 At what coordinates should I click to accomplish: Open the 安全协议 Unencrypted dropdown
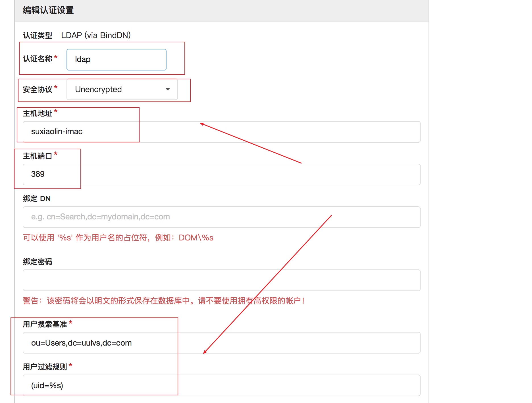tap(122, 89)
